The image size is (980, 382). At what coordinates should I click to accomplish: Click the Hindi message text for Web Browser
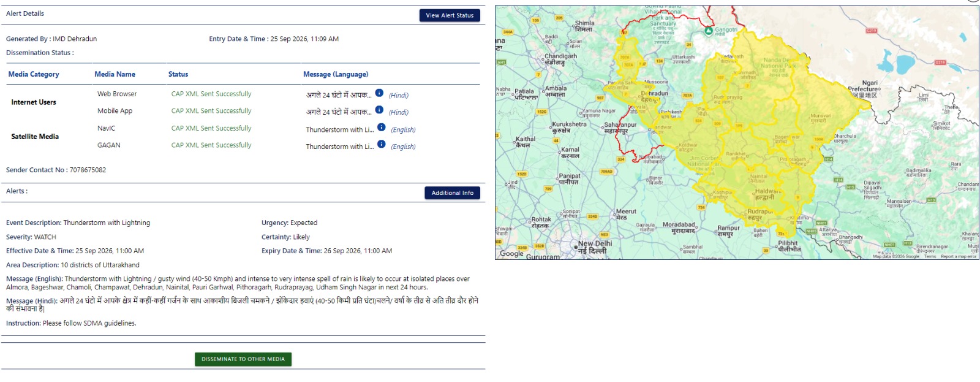(339, 95)
